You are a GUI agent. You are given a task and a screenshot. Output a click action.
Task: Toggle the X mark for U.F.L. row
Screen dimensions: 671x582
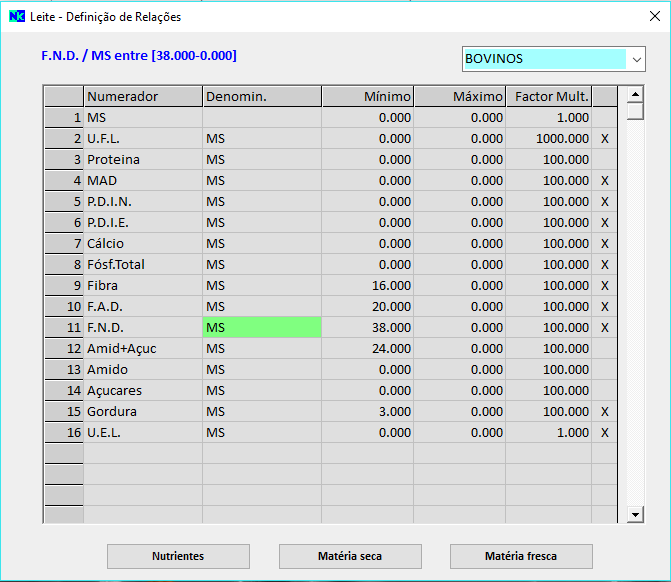click(x=604, y=139)
